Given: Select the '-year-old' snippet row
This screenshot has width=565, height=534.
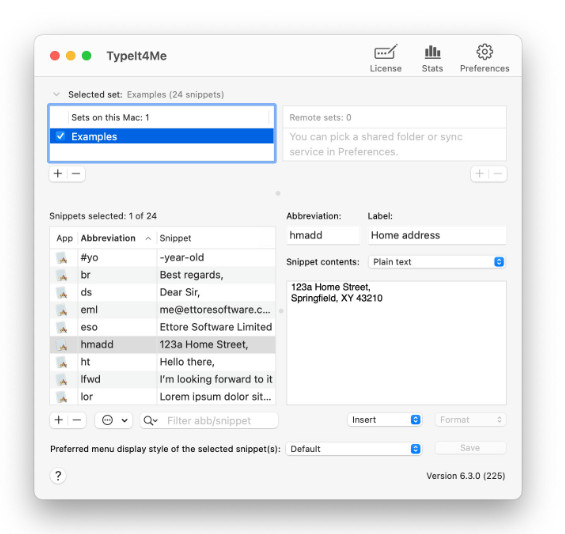Looking at the screenshot, I should (x=163, y=258).
